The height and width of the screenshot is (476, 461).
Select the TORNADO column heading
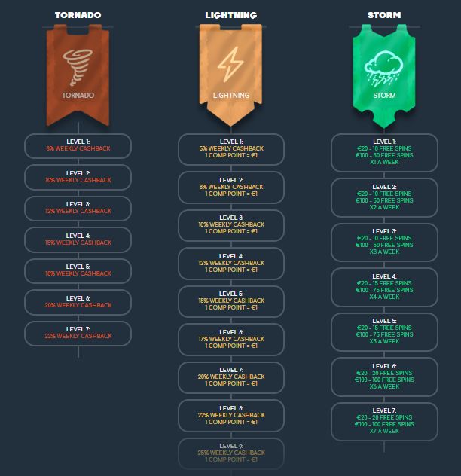[x=78, y=15]
